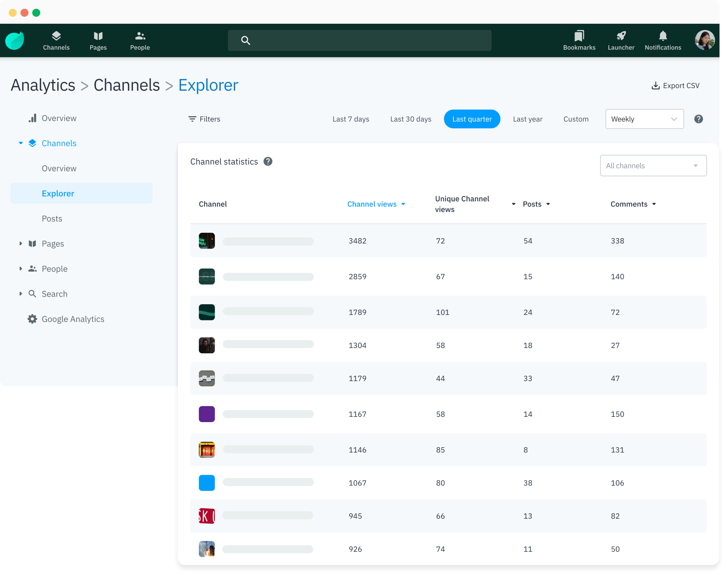728x578 pixels.
Task: Select the Last quarter range
Action: coord(472,119)
